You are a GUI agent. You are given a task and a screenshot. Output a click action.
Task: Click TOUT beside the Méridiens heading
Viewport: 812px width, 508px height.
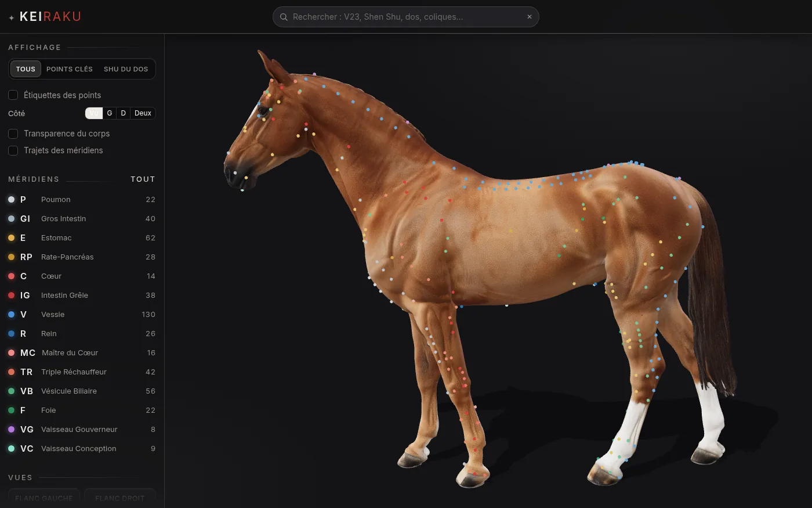pos(143,179)
